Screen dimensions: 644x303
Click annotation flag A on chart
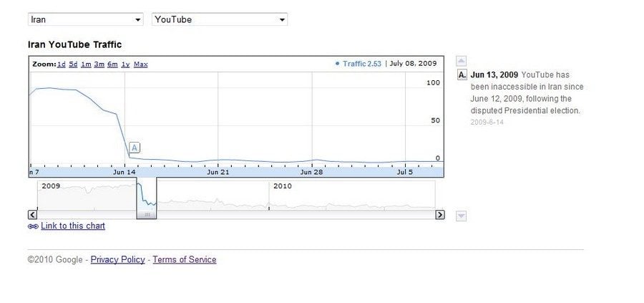coord(135,148)
